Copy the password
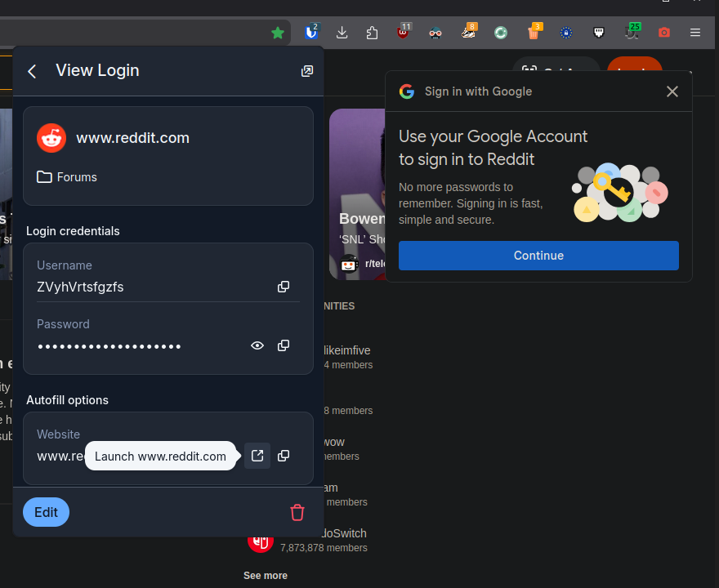 coord(284,345)
